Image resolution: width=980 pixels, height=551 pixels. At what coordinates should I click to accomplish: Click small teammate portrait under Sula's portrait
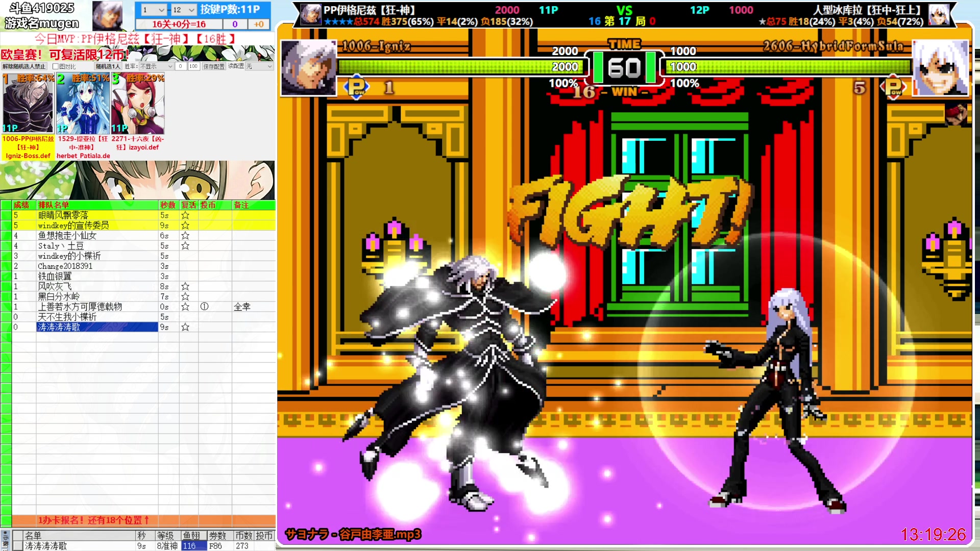[956, 115]
